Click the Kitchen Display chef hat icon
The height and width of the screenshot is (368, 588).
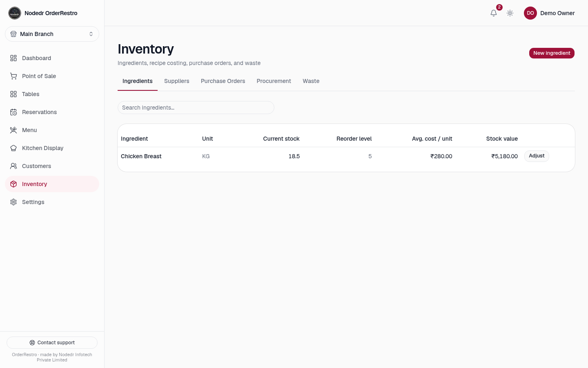[x=13, y=148]
